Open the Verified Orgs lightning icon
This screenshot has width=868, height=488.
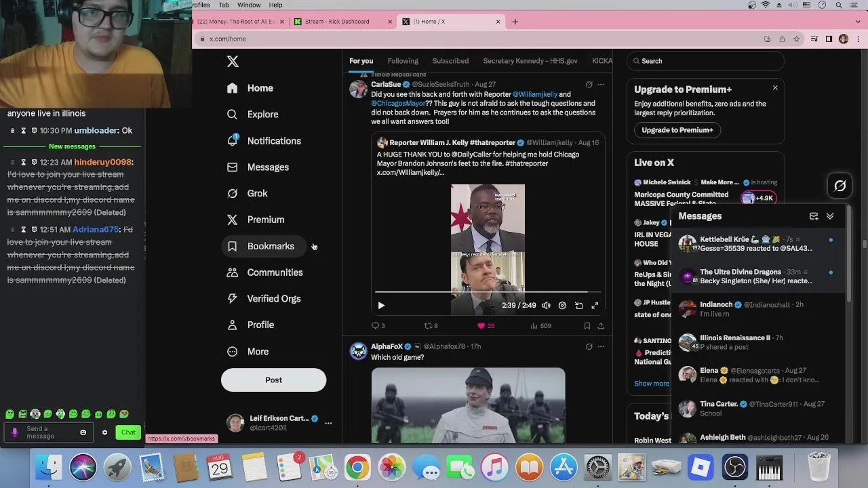coord(232,298)
